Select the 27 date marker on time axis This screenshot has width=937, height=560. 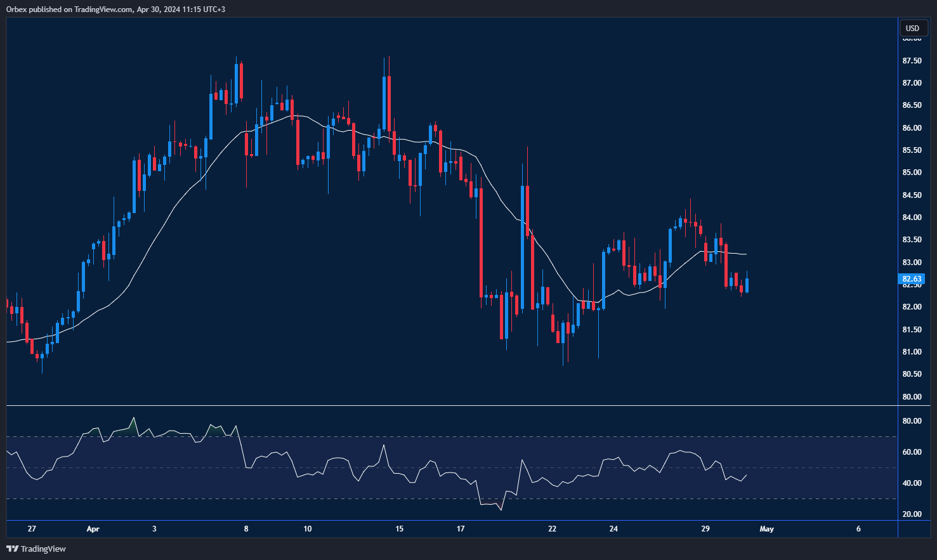click(x=32, y=529)
